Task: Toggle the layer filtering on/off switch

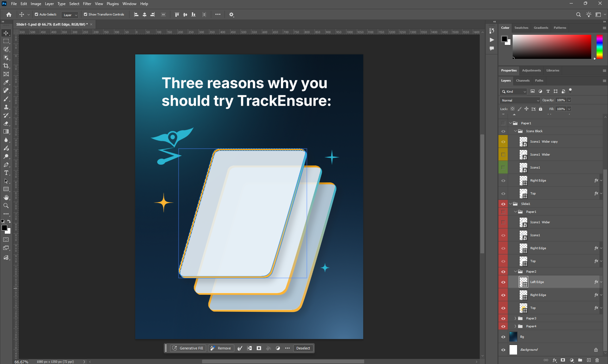Action: coord(570,90)
